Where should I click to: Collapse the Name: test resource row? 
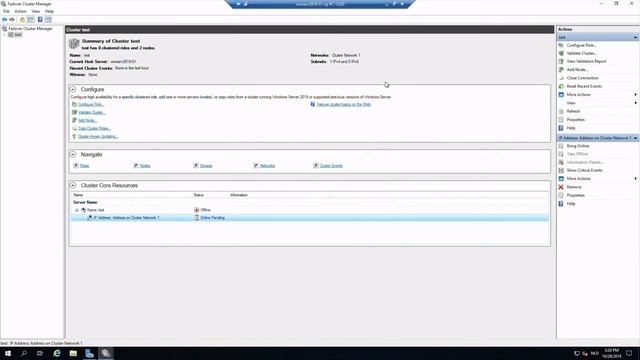pos(77,210)
